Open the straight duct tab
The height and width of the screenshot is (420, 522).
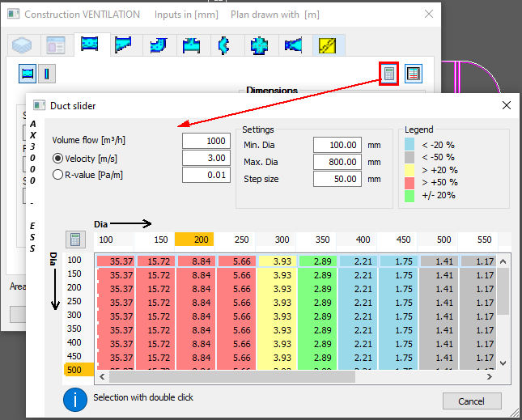tap(90, 45)
